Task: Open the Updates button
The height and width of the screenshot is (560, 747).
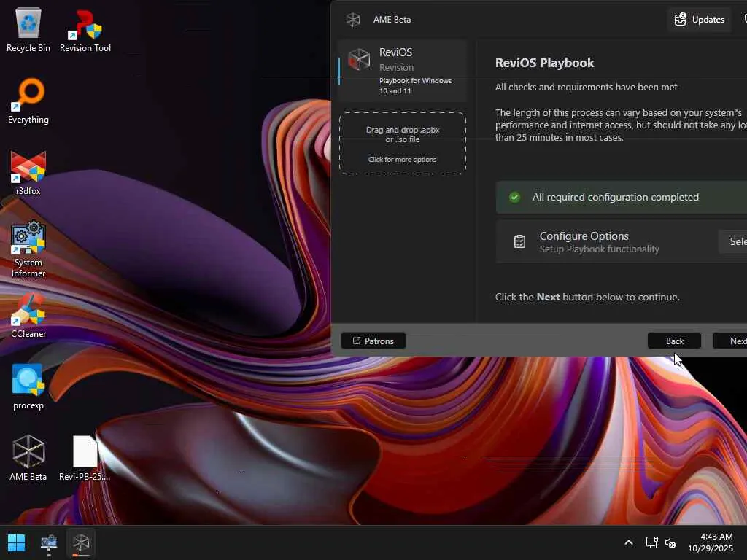Action: pos(700,20)
